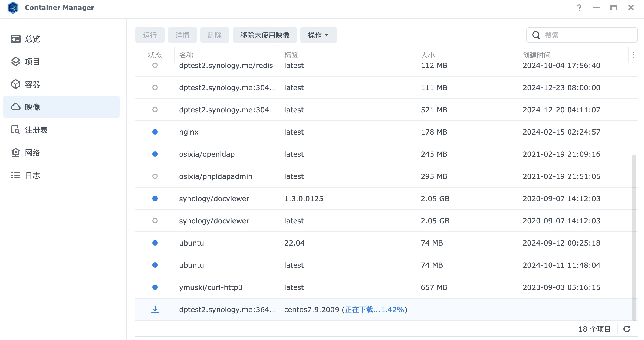The height and width of the screenshot is (340, 644).
Task: Click the help question mark icon
Action: [x=579, y=8]
